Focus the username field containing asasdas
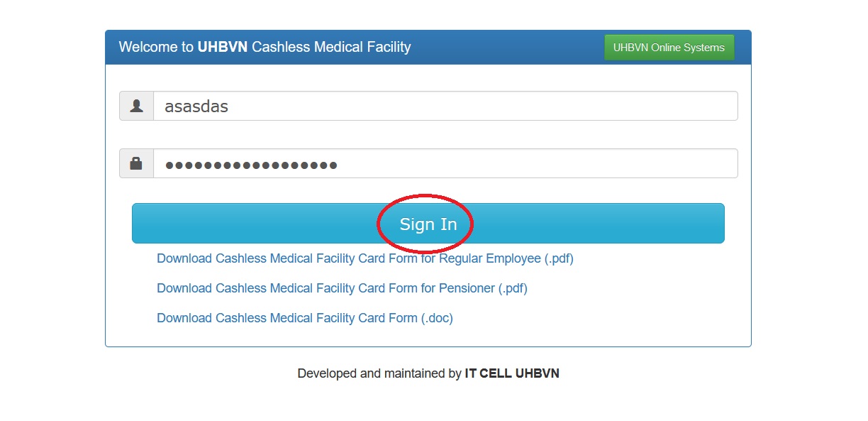The width and height of the screenshot is (868, 421). (x=445, y=106)
